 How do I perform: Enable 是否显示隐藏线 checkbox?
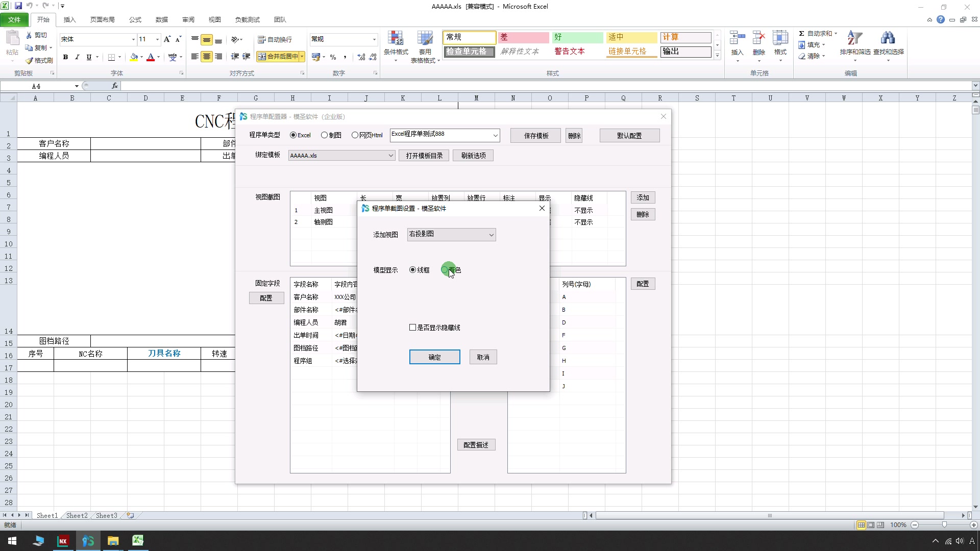[412, 328]
